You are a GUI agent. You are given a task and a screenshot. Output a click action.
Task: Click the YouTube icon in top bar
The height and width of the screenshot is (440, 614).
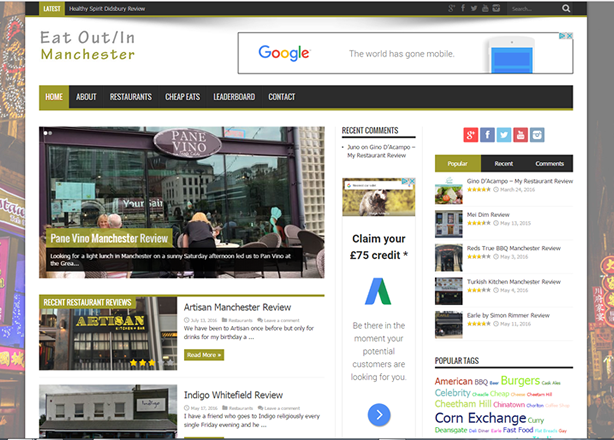coord(485,8)
